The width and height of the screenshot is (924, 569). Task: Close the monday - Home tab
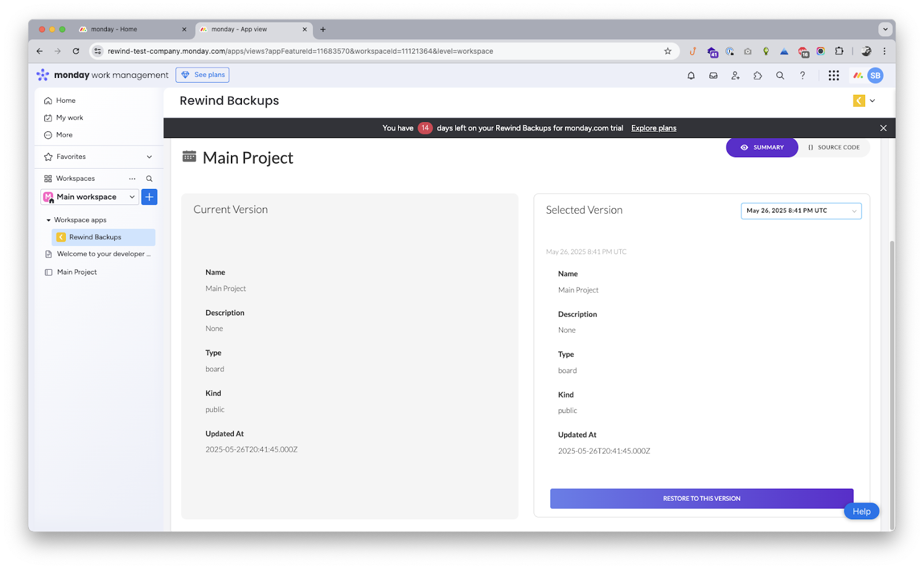pos(184,29)
